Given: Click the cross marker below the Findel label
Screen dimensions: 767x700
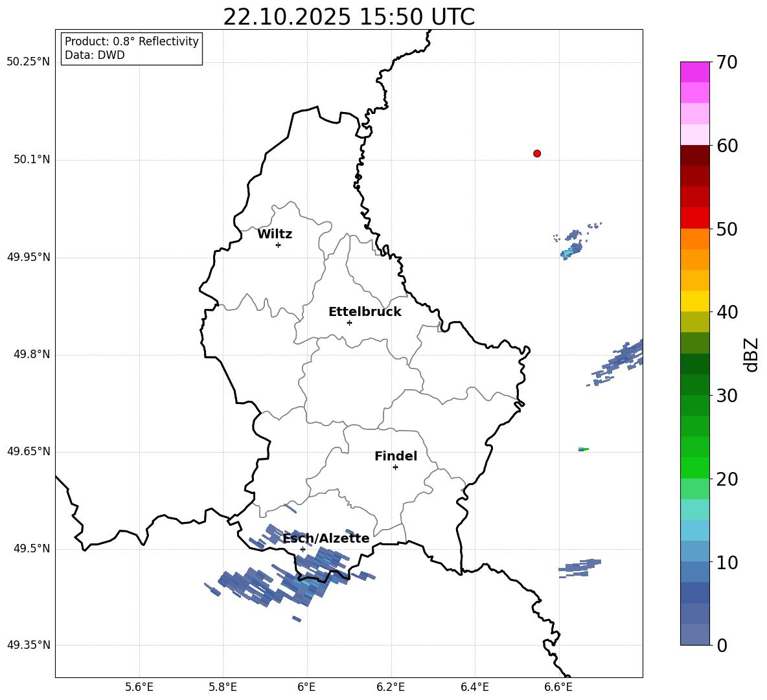Looking at the screenshot, I should tap(395, 468).
